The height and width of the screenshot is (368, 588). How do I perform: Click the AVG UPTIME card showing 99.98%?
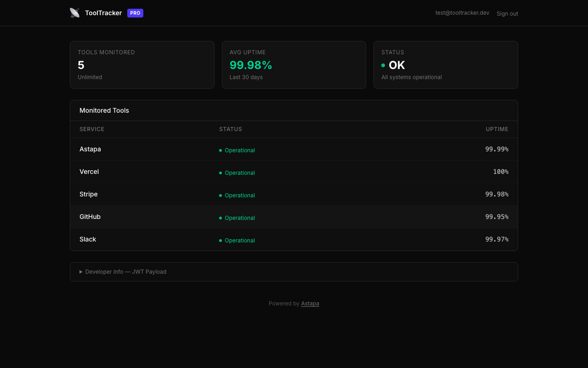click(294, 65)
